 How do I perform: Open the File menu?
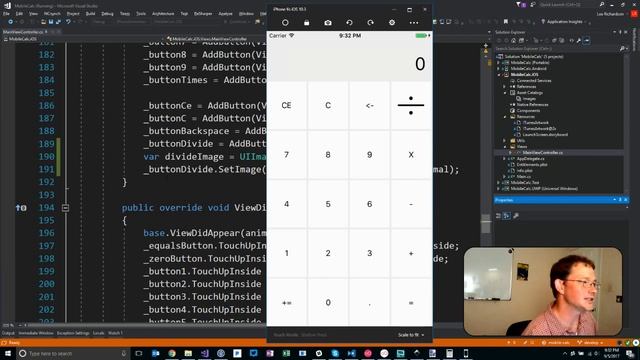click(6, 13)
